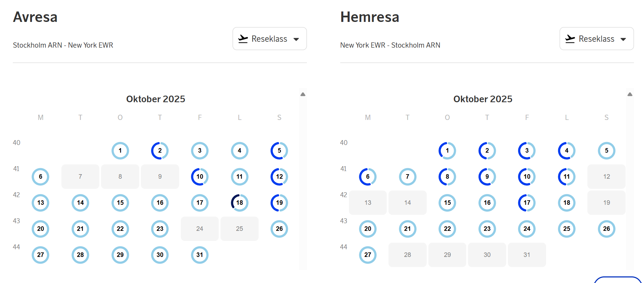Click the airplane icon in Hemresa Reseklass
The height and width of the screenshot is (283, 644).
tap(570, 39)
